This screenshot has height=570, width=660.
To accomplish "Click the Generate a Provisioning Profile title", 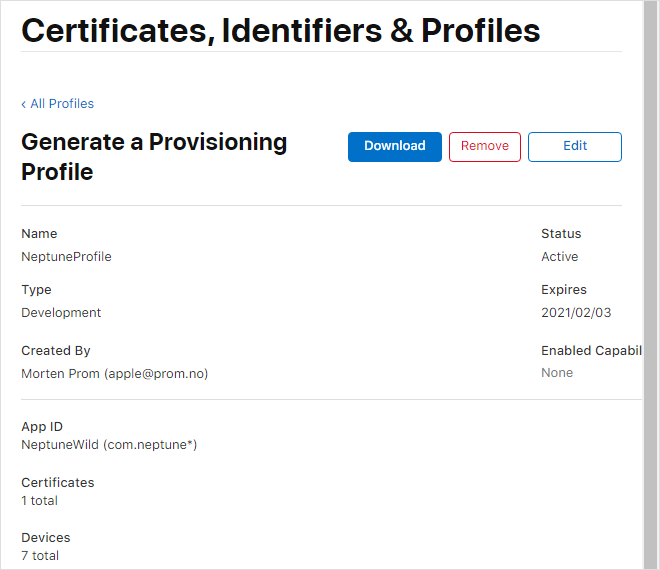I will (154, 157).
